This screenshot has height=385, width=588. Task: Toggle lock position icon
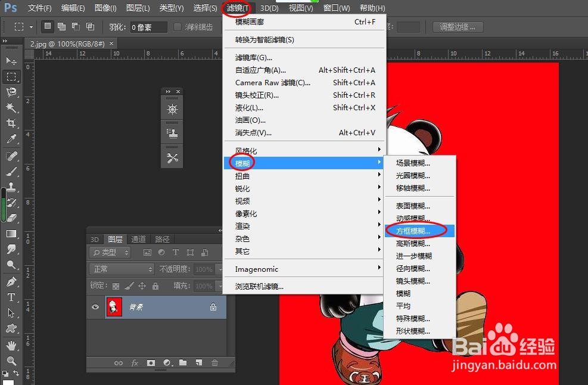(x=142, y=286)
